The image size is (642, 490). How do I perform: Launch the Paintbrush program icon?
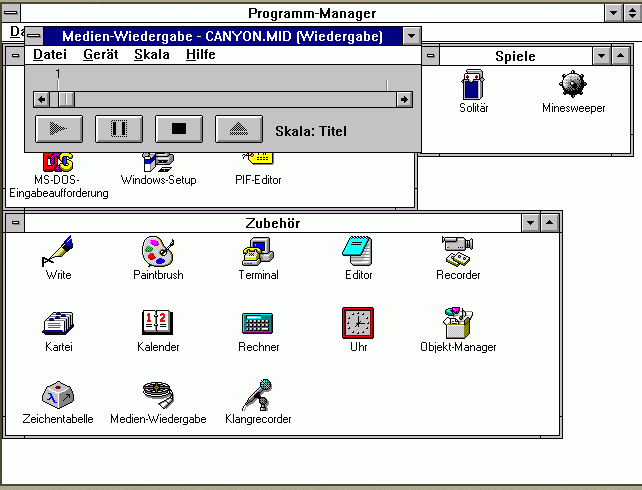[158, 251]
